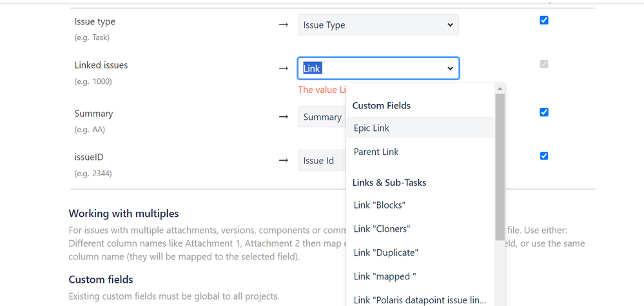
Task: Open the Summary mapping dropdown
Action: click(x=321, y=117)
